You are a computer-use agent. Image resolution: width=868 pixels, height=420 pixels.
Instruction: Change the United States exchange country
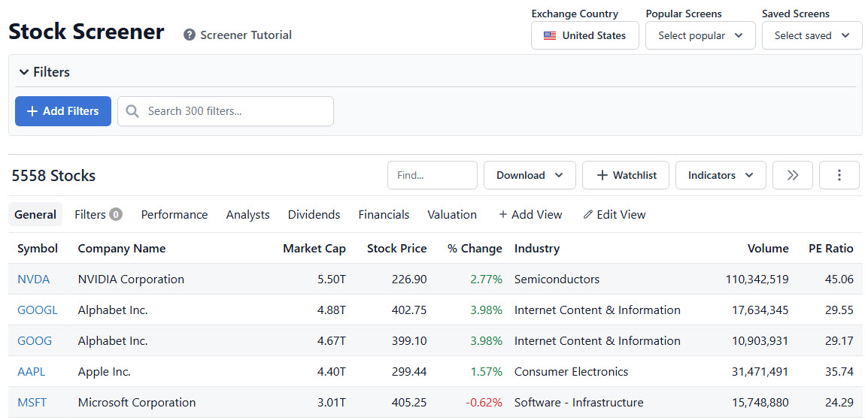coord(585,35)
